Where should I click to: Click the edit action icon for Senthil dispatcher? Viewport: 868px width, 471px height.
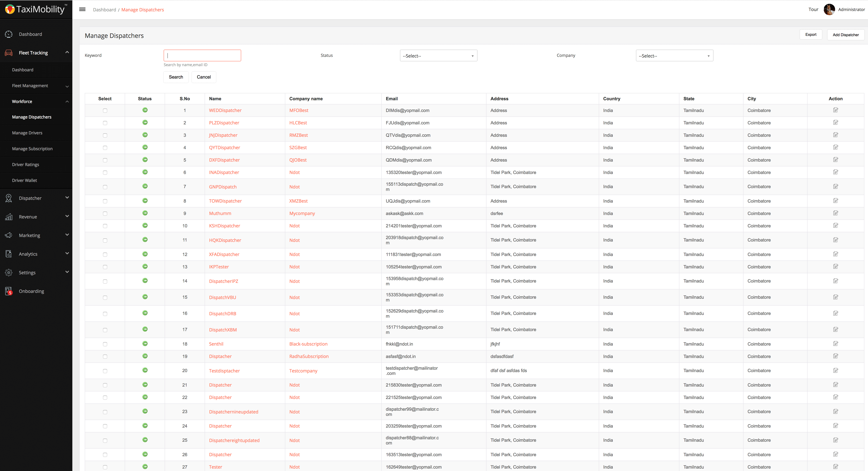pyautogui.click(x=836, y=343)
